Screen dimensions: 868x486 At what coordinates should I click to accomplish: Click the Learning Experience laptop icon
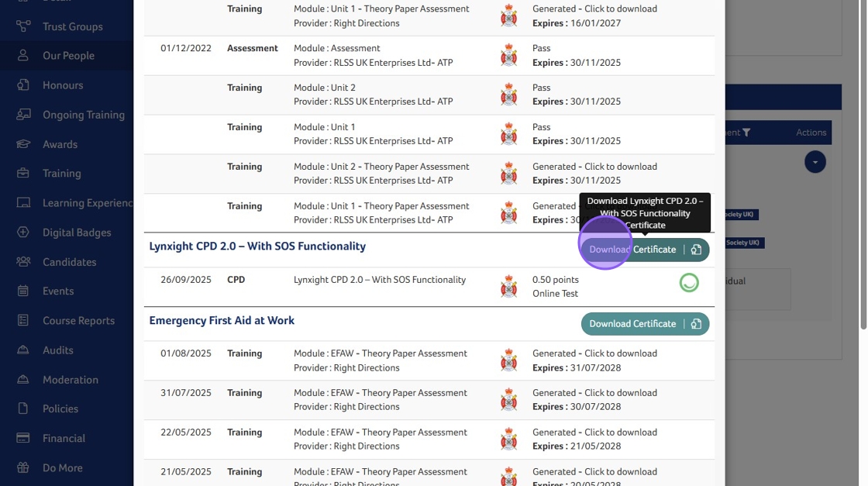point(23,202)
